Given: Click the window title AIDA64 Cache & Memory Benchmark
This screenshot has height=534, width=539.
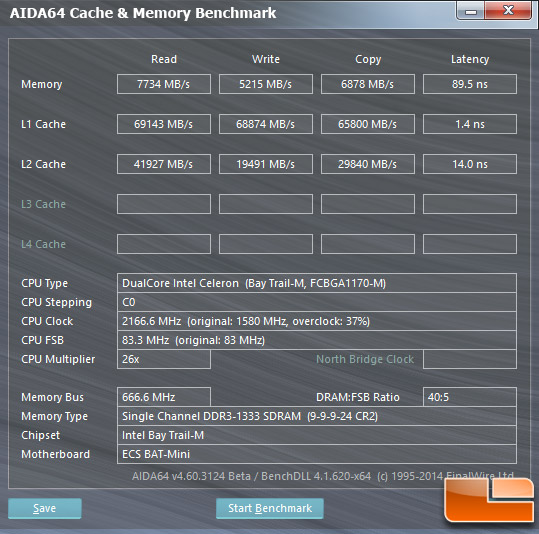Looking at the screenshot, I should [x=143, y=13].
